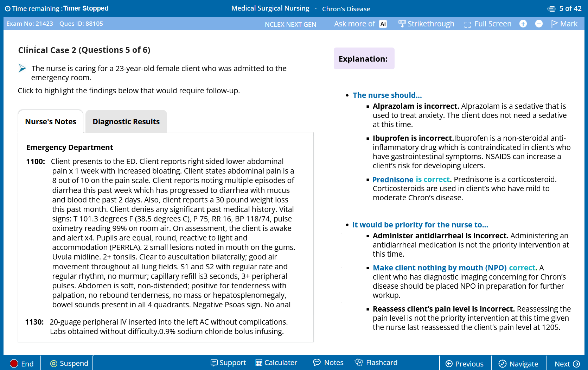Image resolution: width=588 pixels, height=370 pixels.
Task: Click the Navigate compass icon
Action: [503, 364]
